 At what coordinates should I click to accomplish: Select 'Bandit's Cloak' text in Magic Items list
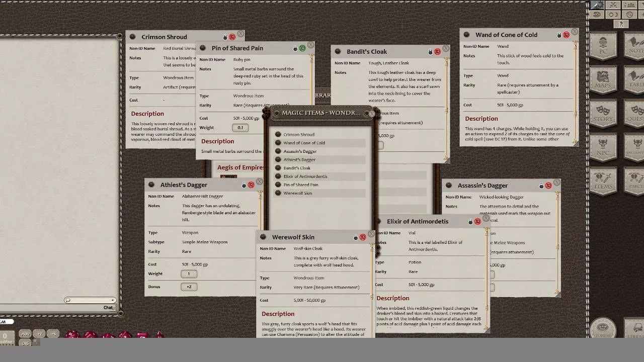tap(297, 168)
